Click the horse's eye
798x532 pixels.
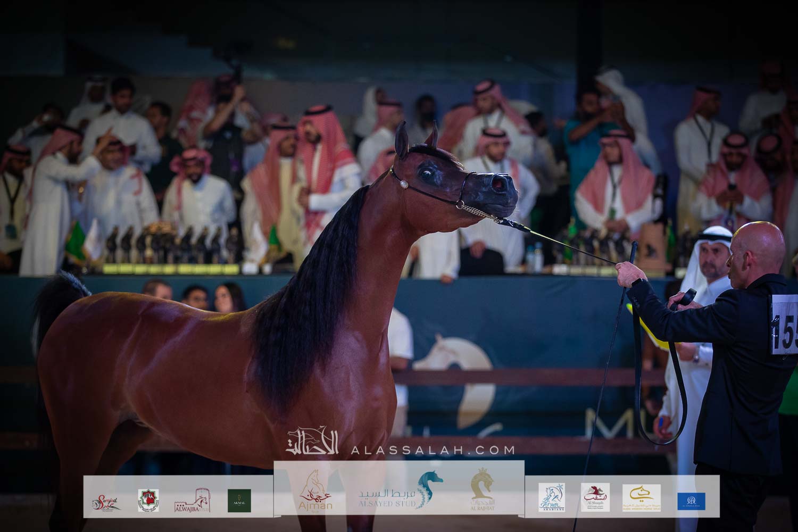point(425,172)
